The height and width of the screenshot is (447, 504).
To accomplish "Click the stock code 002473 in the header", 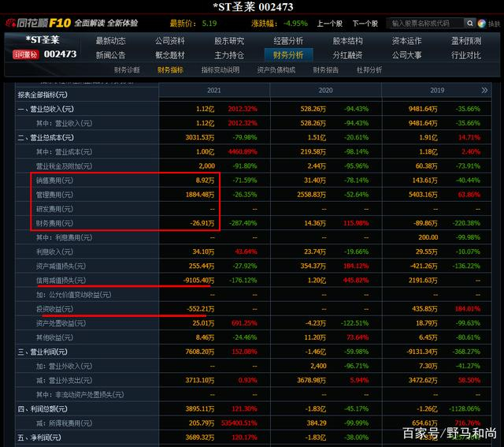I will click(x=60, y=54).
